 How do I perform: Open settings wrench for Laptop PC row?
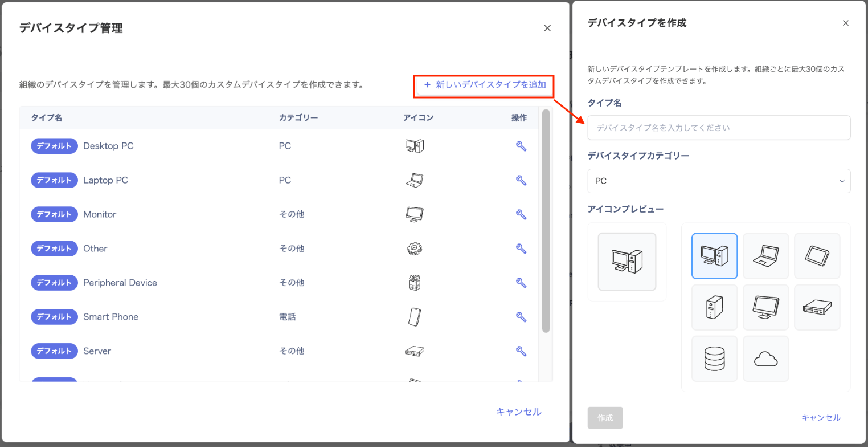[521, 180]
